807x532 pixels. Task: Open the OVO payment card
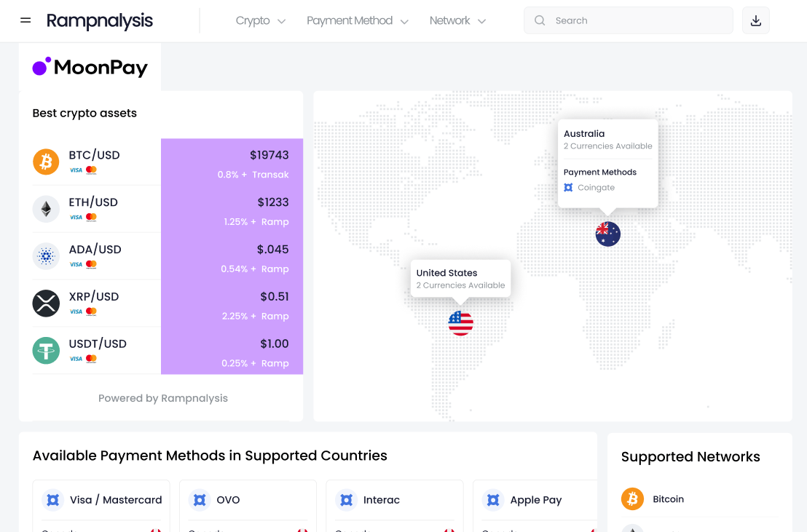pyautogui.click(x=248, y=506)
